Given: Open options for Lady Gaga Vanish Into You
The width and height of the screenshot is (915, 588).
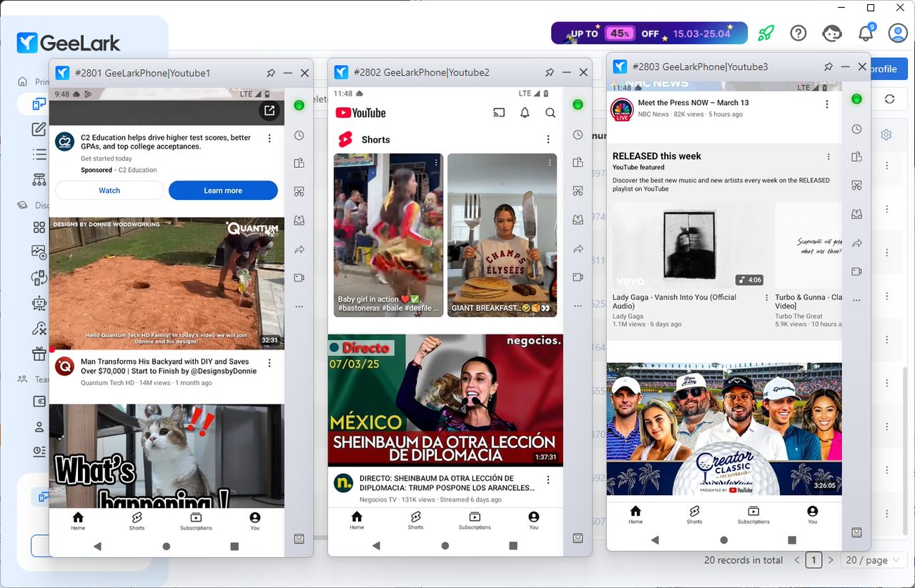Looking at the screenshot, I should coord(767,298).
